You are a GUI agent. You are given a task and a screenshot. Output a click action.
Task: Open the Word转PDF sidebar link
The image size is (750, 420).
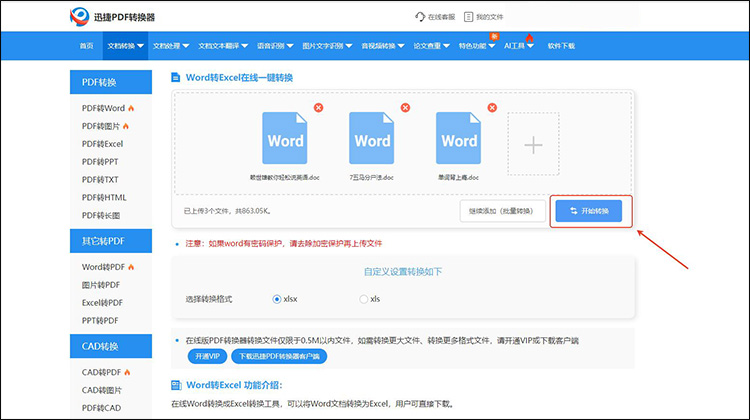(103, 267)
